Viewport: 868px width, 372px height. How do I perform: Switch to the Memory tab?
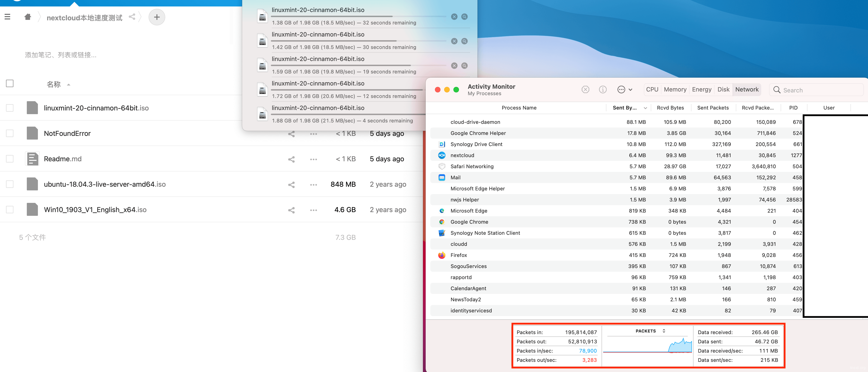coord(675,89)
